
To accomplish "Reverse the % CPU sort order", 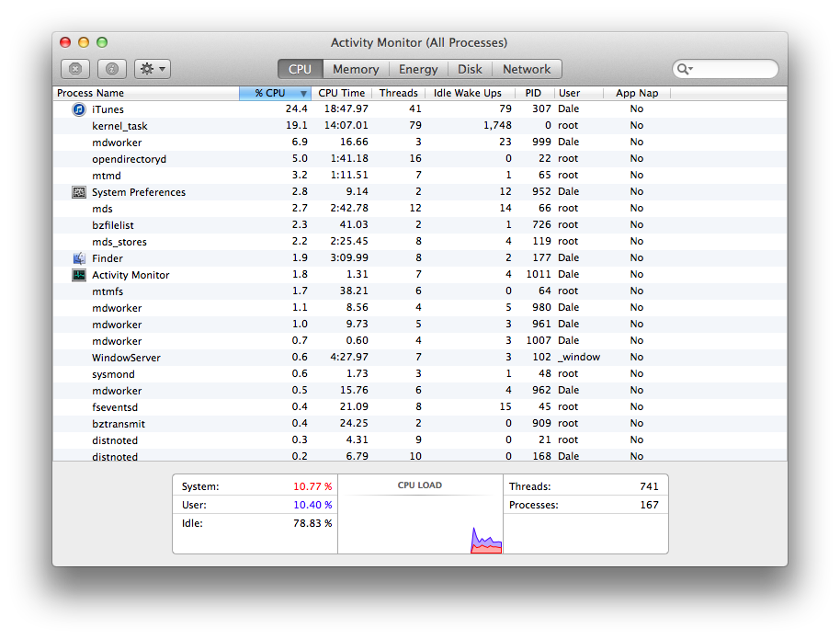I will click(276, 93).
